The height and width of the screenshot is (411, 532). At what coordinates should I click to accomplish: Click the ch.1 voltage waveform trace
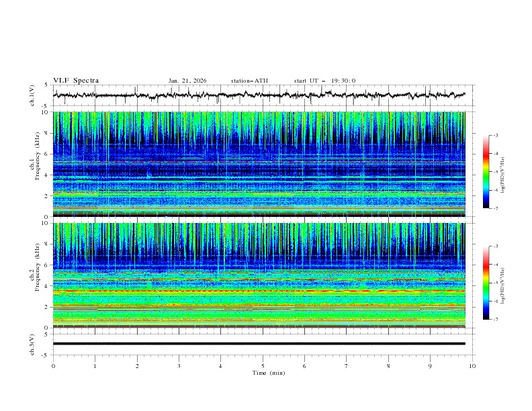(259, 95)
